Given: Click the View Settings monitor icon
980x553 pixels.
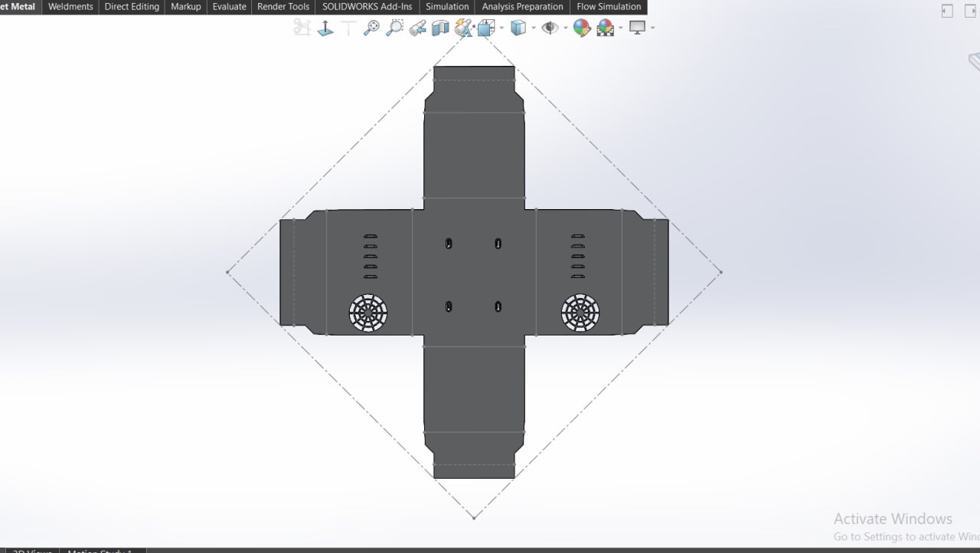Looking at the screenshot, I should point(637,28).
